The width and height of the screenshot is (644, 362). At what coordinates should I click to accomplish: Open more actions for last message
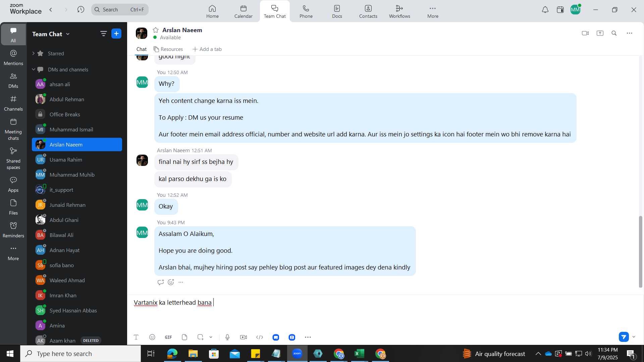[x=181, y=282]
